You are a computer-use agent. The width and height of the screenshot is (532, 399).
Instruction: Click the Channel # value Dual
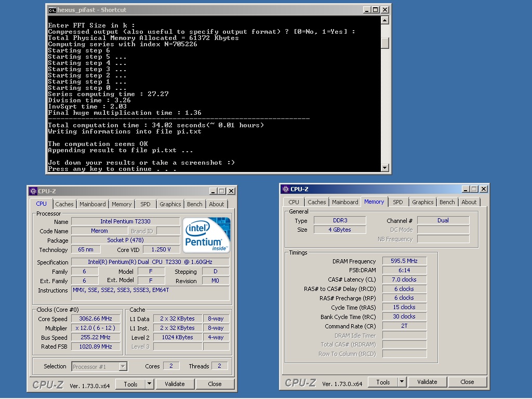point(443,220)
